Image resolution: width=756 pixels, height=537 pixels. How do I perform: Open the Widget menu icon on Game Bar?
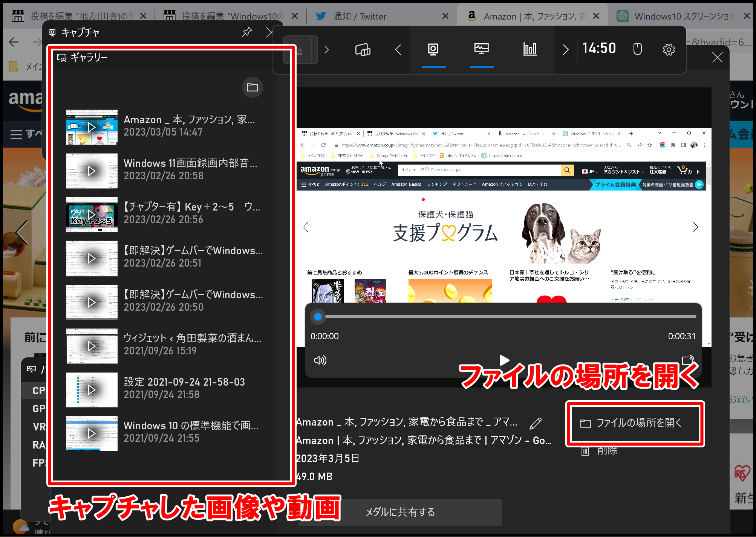(364, 49)
